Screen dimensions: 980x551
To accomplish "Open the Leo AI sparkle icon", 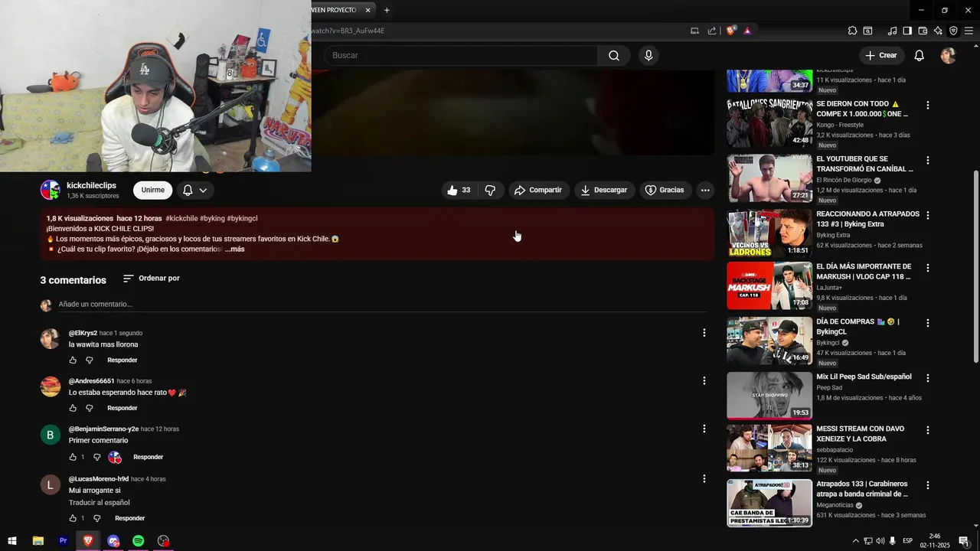I will [x=938, y=31].
